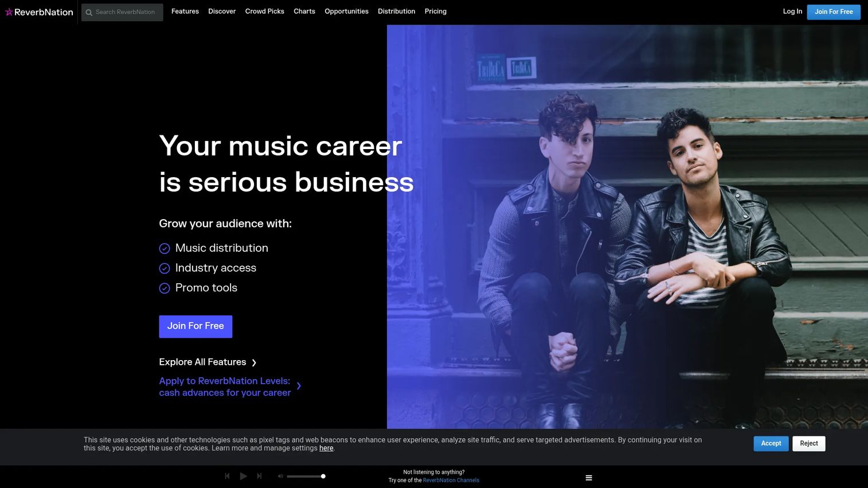This screenshot has width=868, height=488.
Task: Click Join For Free below Promo tools
Action: tap(196, 326)
